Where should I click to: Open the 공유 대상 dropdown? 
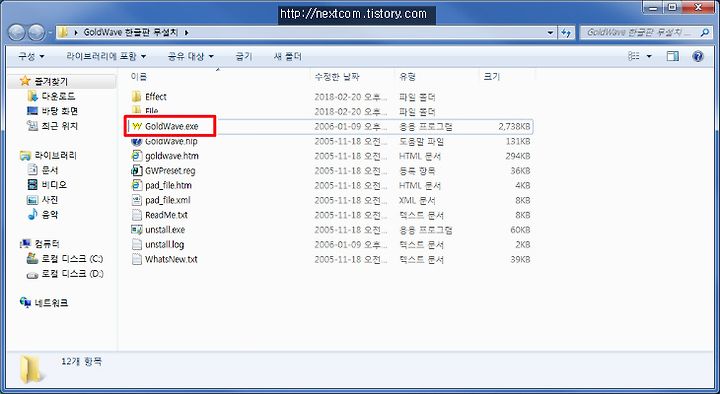coord(191,56)
